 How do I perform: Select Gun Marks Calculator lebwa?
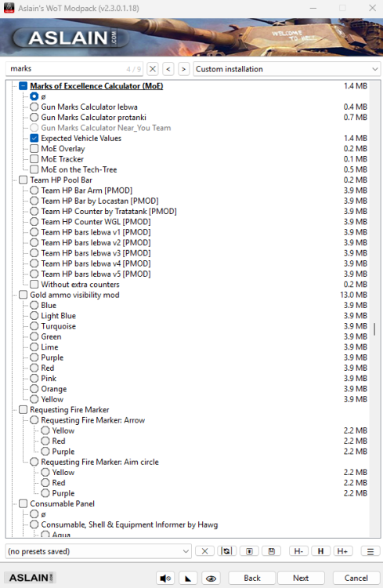(x=34, y=107)
